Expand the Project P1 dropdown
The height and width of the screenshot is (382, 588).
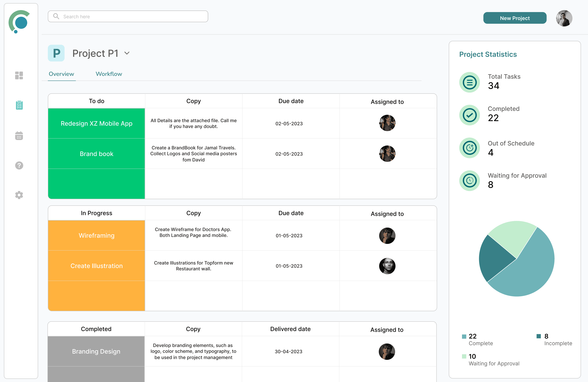127,53
